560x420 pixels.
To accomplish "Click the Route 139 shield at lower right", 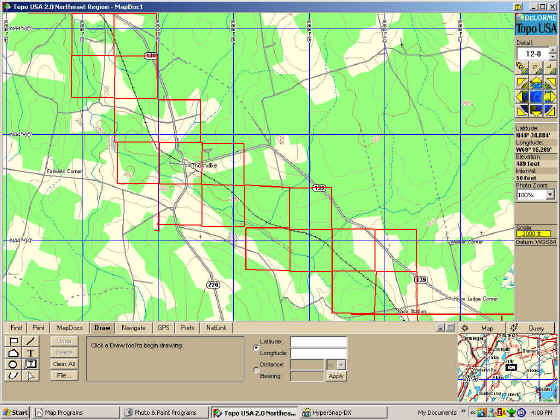I will click(421, 280).
